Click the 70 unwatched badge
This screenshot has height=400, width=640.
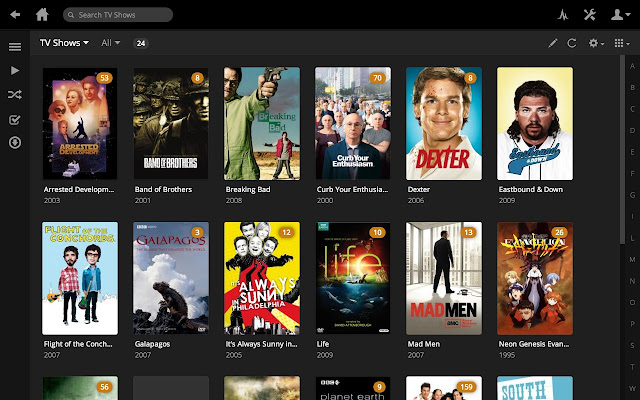pyautogui.click(x=378, y=78)
